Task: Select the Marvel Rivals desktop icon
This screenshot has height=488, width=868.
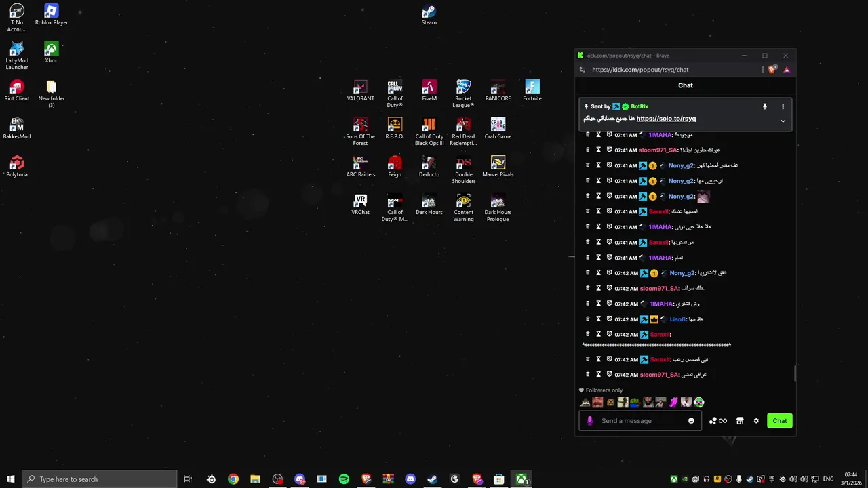Action: [498, 167]
